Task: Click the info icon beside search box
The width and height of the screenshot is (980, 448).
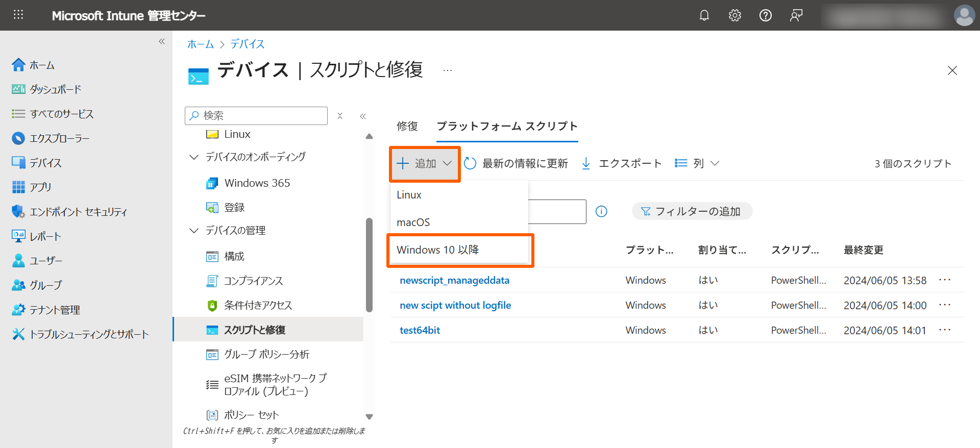Action: pos(601,211)
